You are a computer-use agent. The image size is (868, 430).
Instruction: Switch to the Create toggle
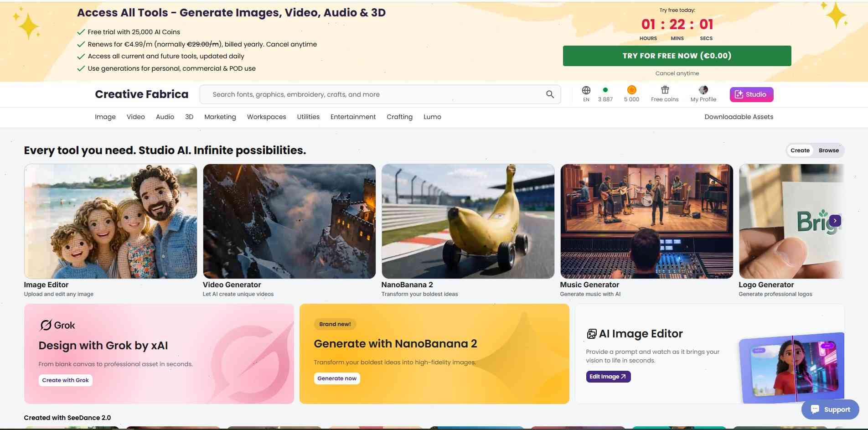coord(800,150)
